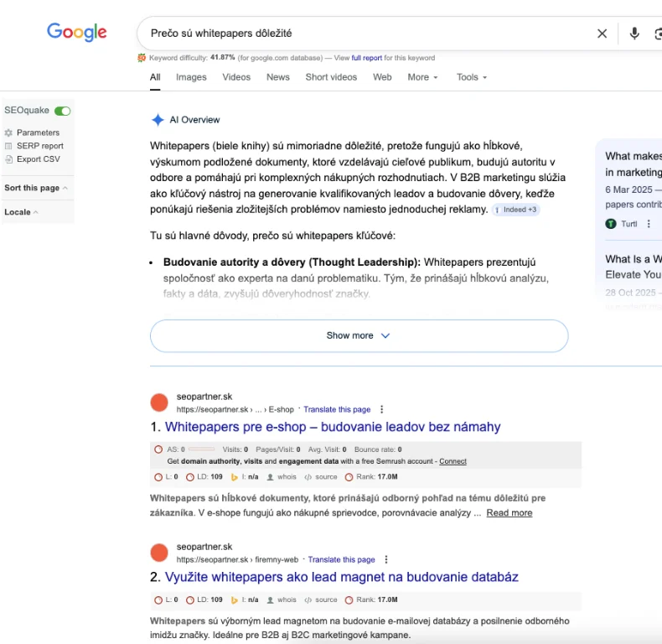Toggle the SEOquake switch off
The image size is (662, 644).
[x=63, y=111]
